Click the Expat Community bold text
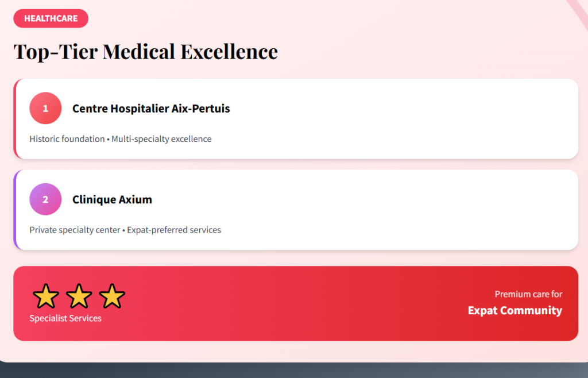The width and height of the screenshot is (588, 378). point(514,311)
